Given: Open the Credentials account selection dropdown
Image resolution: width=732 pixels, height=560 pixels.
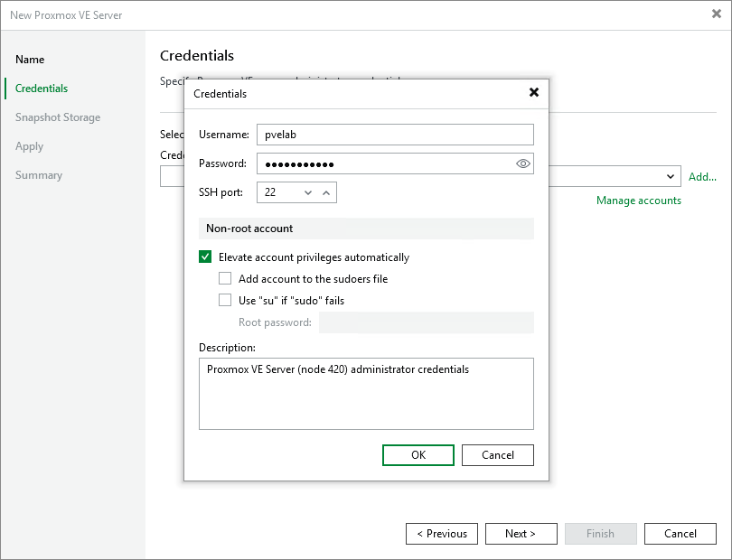Looking at the screenshot, I should [671, 176].
